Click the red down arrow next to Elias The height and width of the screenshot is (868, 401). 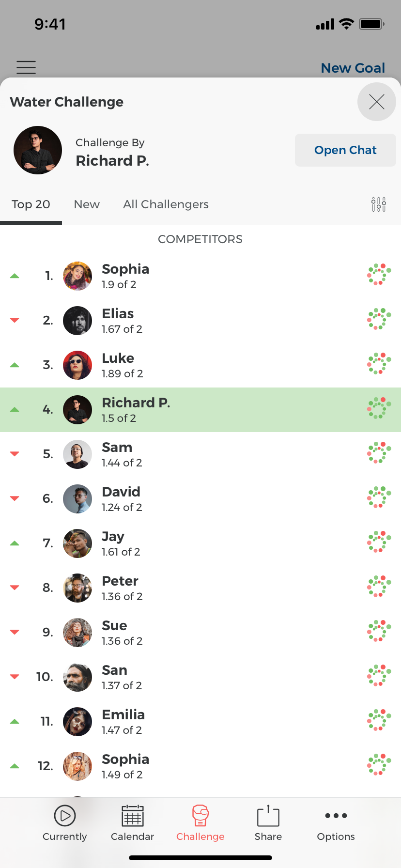[15, 320]
